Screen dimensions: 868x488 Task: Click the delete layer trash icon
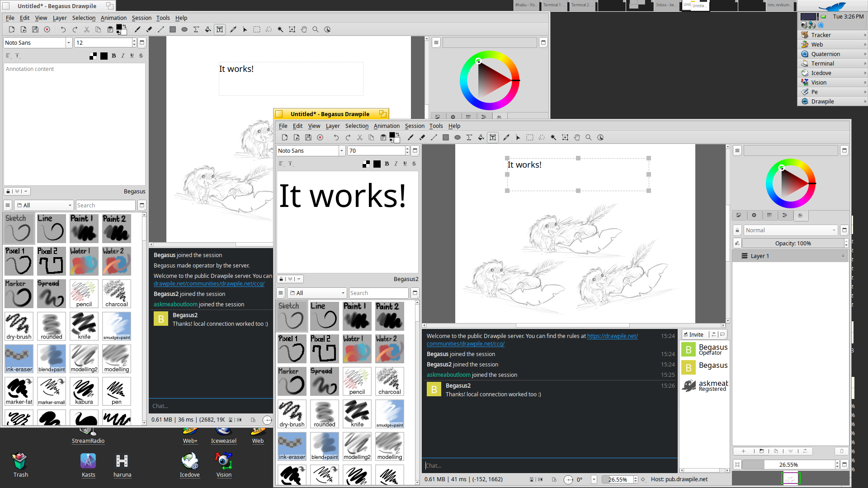click(841, 451)
